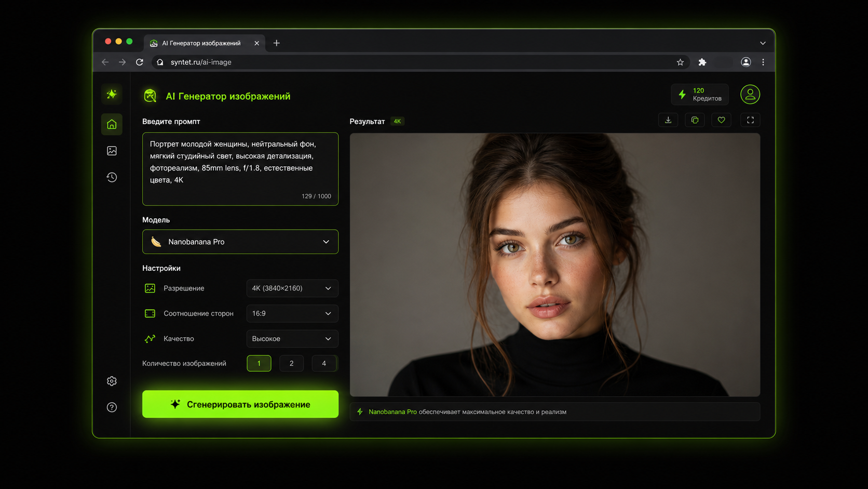Reload the page

tap(140, 62)
